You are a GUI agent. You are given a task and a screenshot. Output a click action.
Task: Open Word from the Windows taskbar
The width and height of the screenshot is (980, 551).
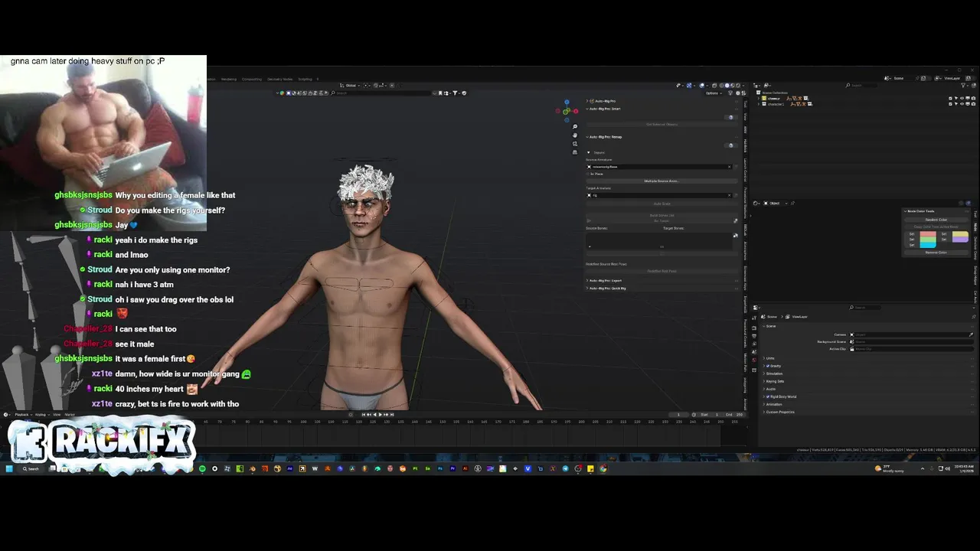pyautogui.click(x=315, y=468)
